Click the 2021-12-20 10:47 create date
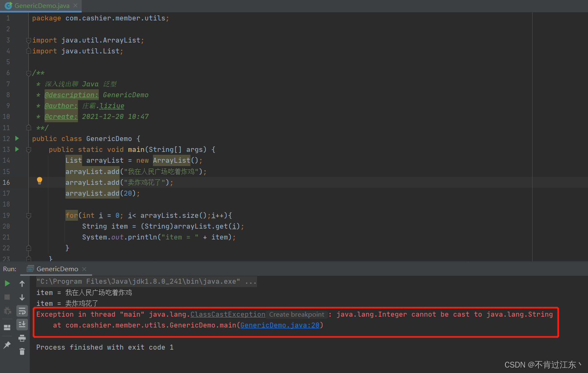 [x=115, y=116]
